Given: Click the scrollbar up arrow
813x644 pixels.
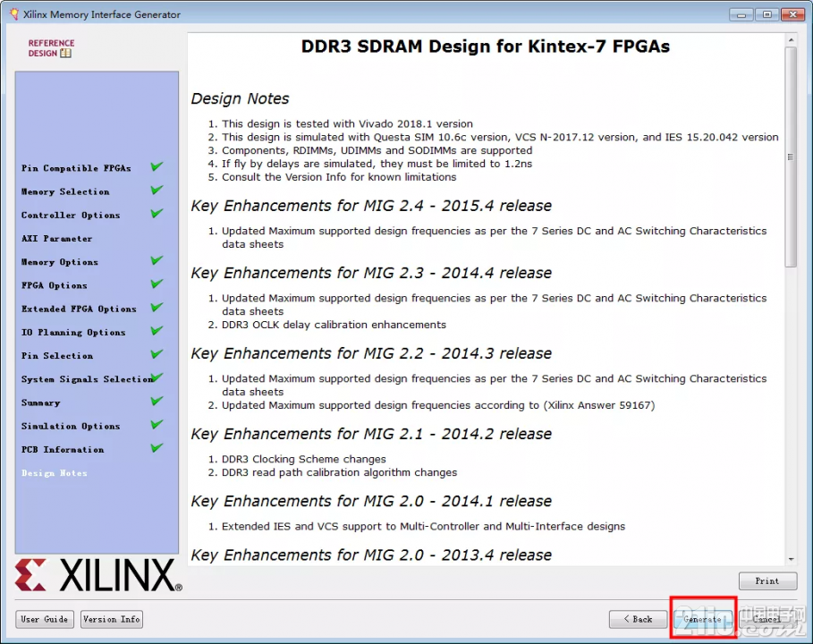Looking at the screenshot, I should point(791,39).
